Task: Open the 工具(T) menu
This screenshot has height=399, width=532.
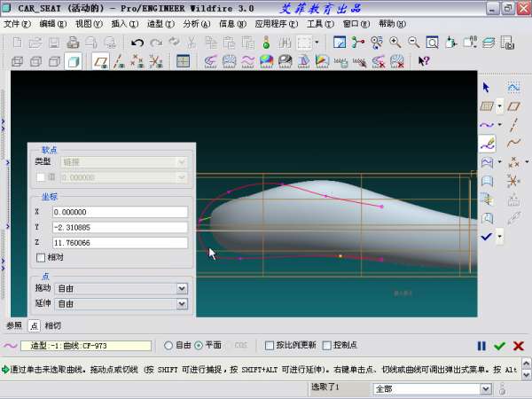Action: tap(320, 24)
